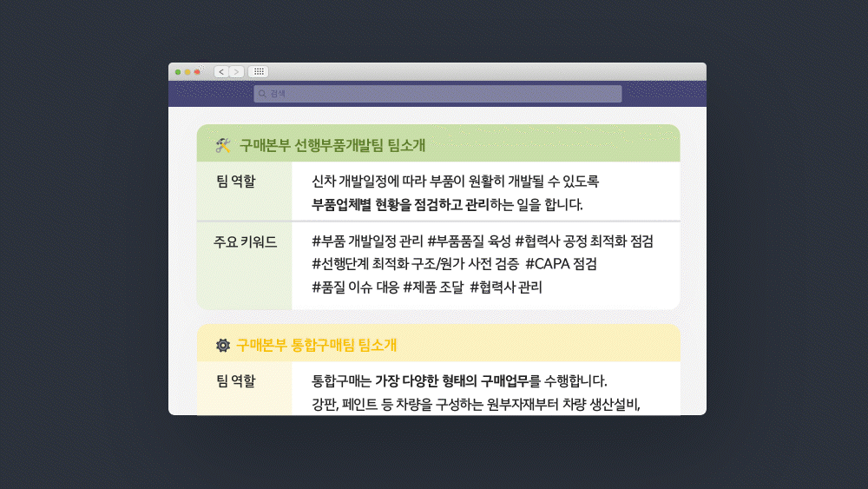Click the forward arrow navigation button
Image resolution: width=868 pixels, height=489 pixels.
236,72
